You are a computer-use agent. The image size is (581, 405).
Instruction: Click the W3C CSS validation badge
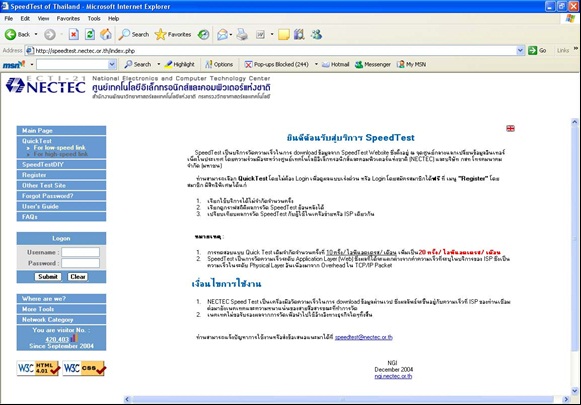click(84, 368)
